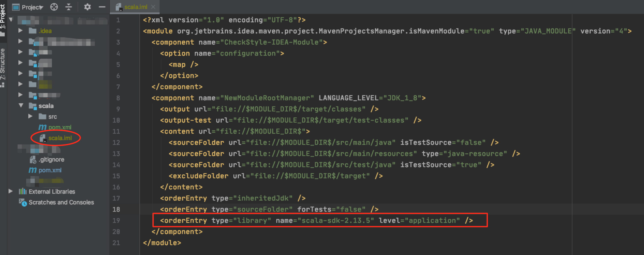Screen dimensions: 644x255
Task: Expand the .idea folder
Action: pyautogui.click(x=21, y=31)
